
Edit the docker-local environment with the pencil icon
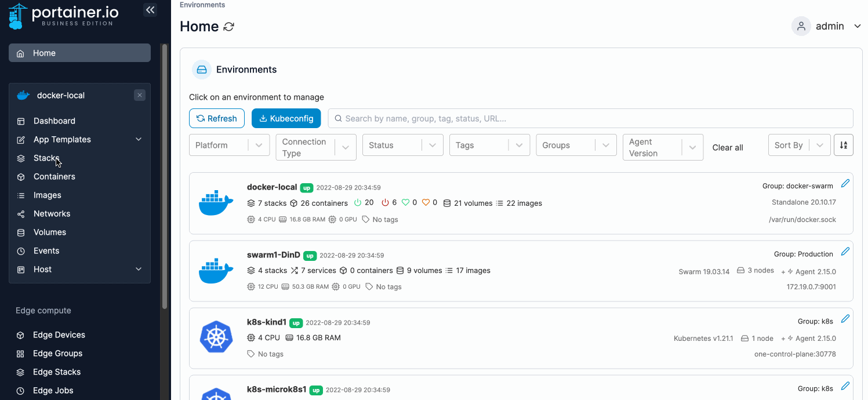(845, 183)
